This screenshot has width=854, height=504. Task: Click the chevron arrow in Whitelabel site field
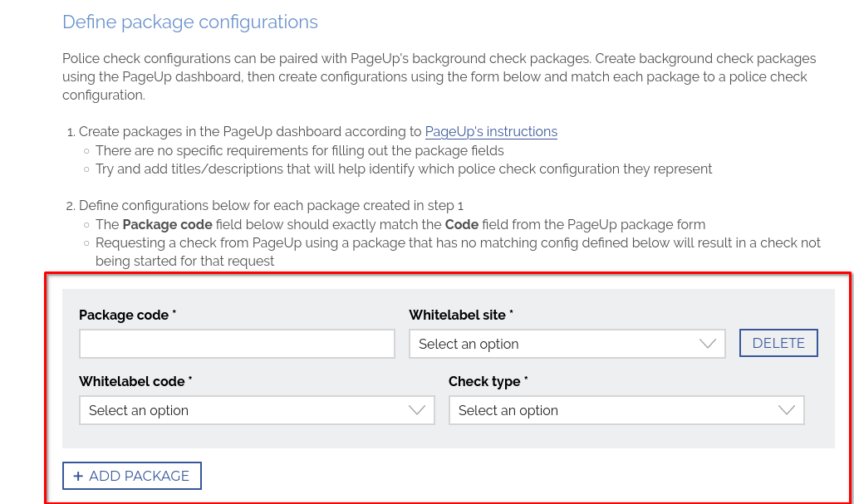pyautogui.click(x=708, y=344)
